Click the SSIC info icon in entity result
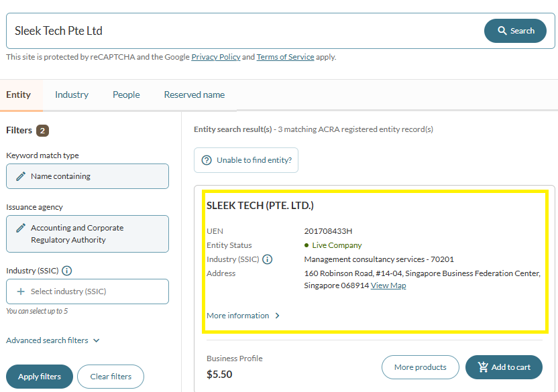This screenshot has width=558, height=392. tap(267, 259)
